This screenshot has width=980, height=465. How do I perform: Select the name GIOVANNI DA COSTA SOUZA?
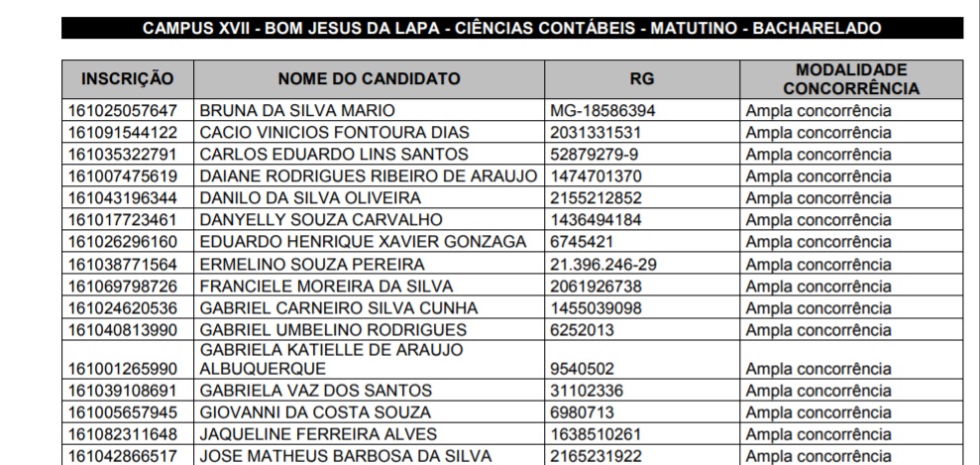click(315, 412)
